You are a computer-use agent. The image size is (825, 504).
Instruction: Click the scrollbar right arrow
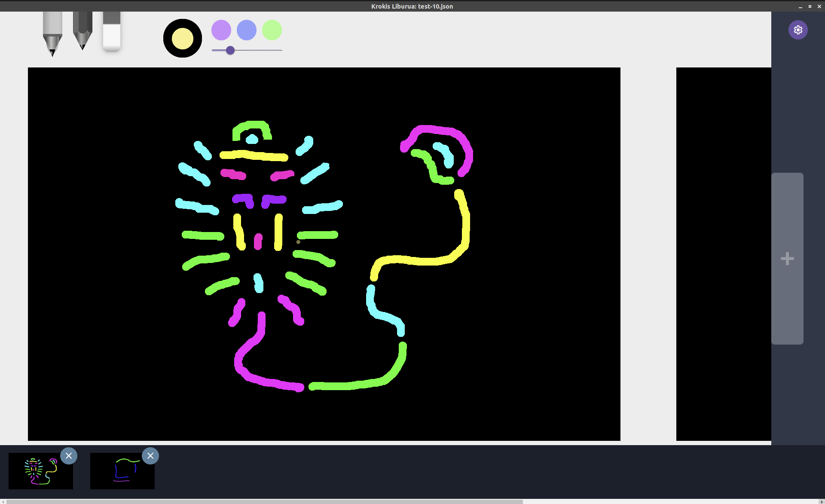pos(822,501)
